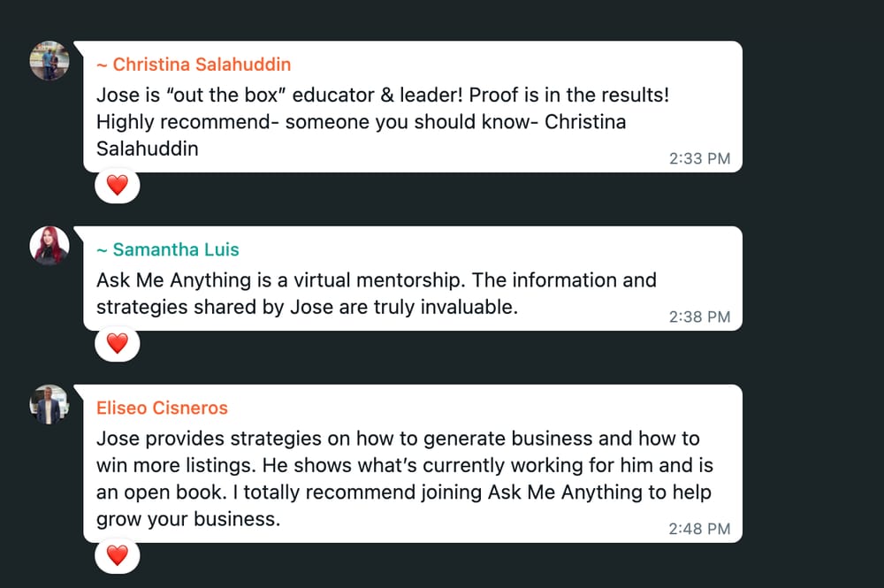The image size is (884, 588).
Task: Click the 2:48 PM timestamp
Action: tap(699, 529)
